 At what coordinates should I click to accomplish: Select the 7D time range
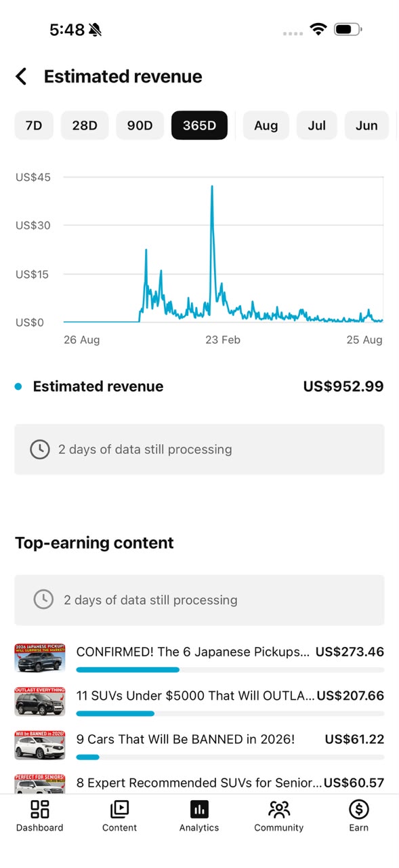click(x=34, y=125)
